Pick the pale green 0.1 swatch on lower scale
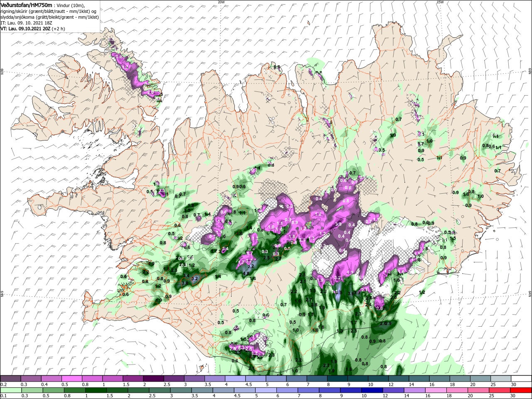532x399 pixels. (10, 390)
